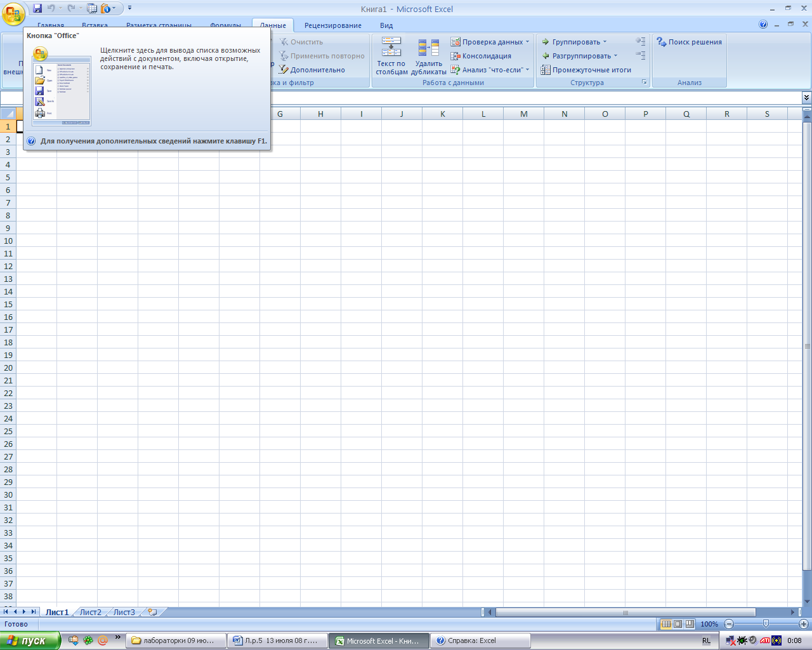Viewport: 812px width, 650px height.
Task: Click the Разгруппировать arrow icon
Action: click(545, 56)
